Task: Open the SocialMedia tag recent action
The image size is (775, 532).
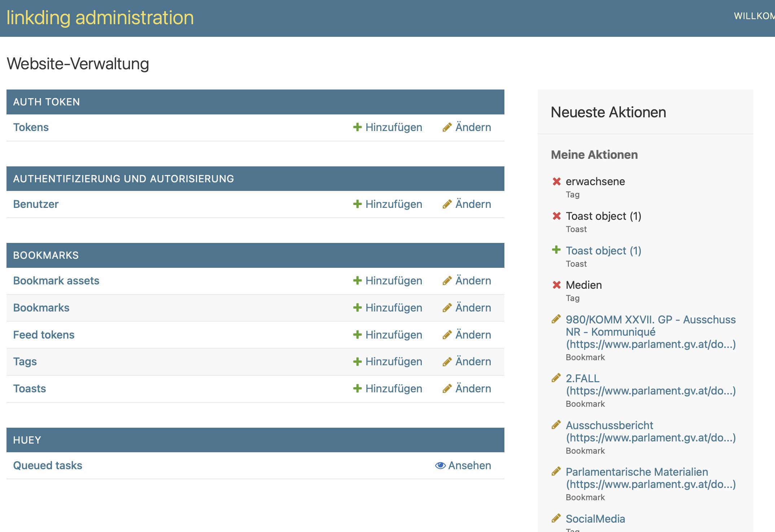Action: coord(595,519)
